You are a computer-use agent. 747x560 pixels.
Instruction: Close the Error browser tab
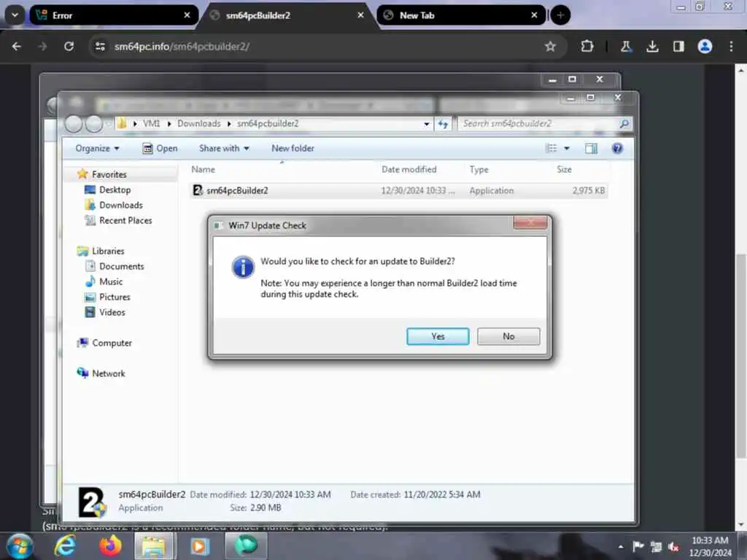[x=187, y=15]
